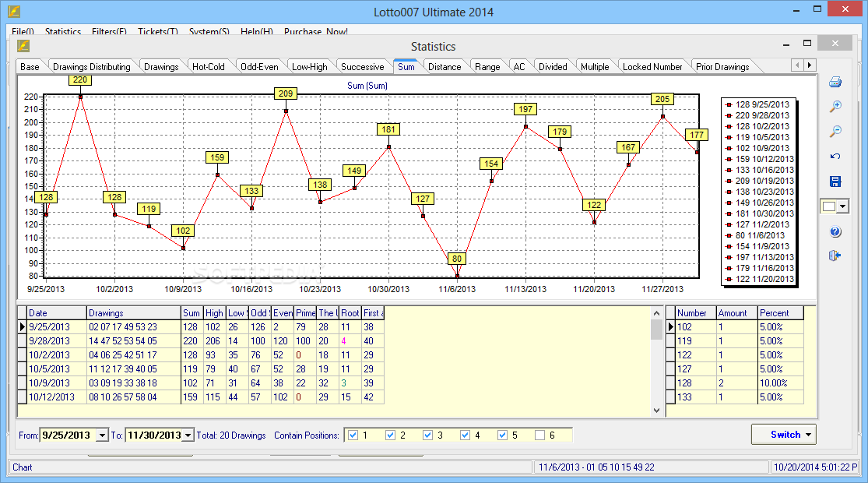The height and width of the screenshot is (483, 868).
Task: Click Purchase Now! menu item
Action: (x=316, y=32)
